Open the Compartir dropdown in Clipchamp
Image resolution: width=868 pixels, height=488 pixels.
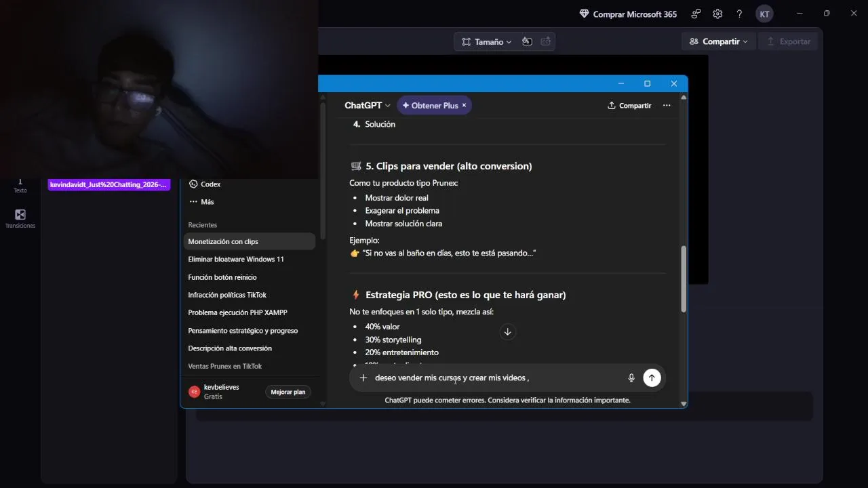pyautogui.click(x=718, y=41)
